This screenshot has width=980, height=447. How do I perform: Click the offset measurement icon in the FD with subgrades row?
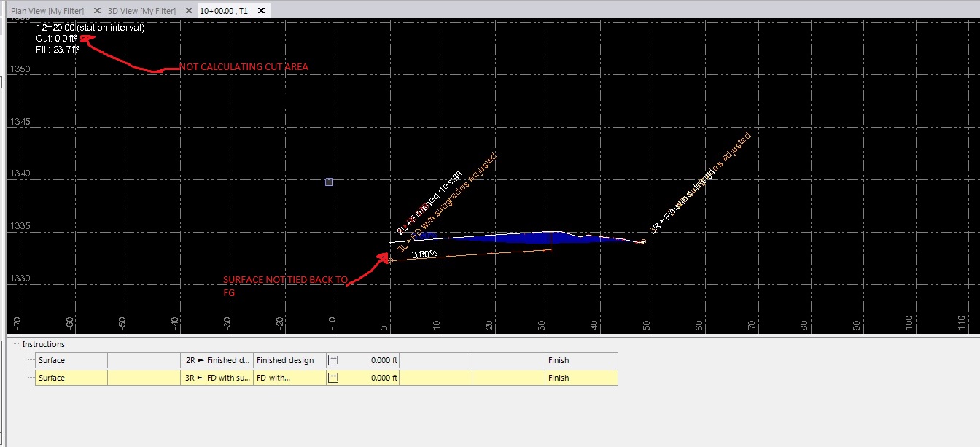pos(332,377)
